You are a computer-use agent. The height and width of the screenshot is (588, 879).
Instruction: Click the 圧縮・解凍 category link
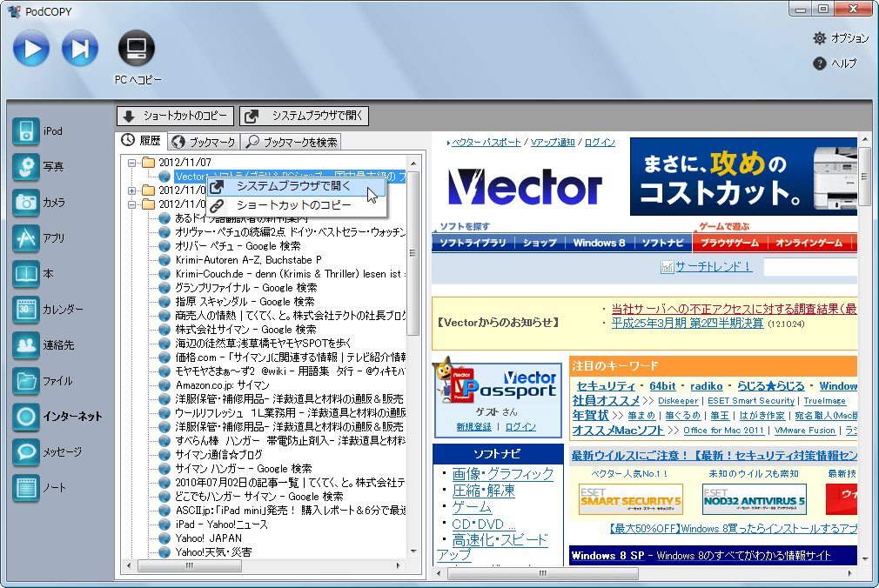point(483,491)
